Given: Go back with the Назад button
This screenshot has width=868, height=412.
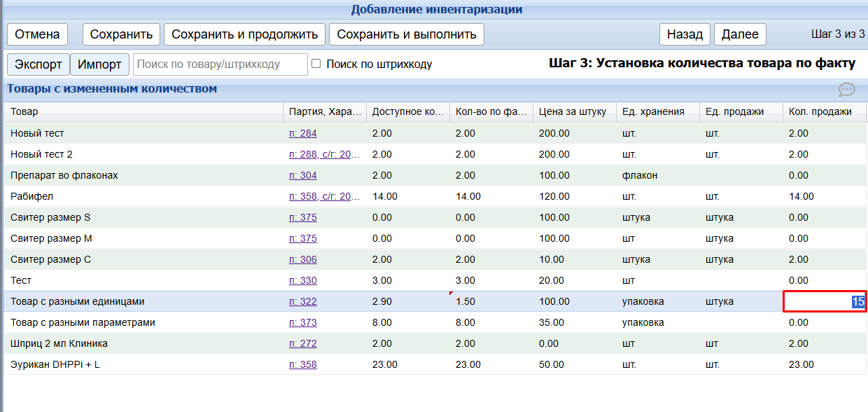Looking at the screenshot, I should tap(685, 34).
